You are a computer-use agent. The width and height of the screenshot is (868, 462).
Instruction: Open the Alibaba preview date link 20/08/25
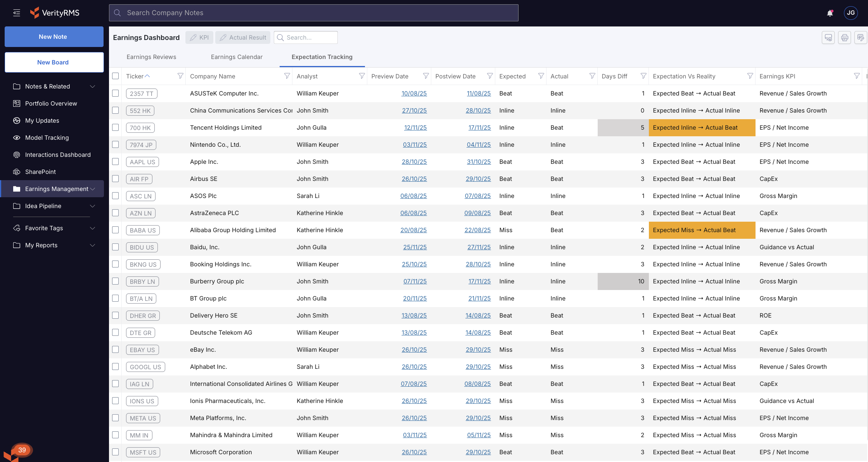coord(413,230)
